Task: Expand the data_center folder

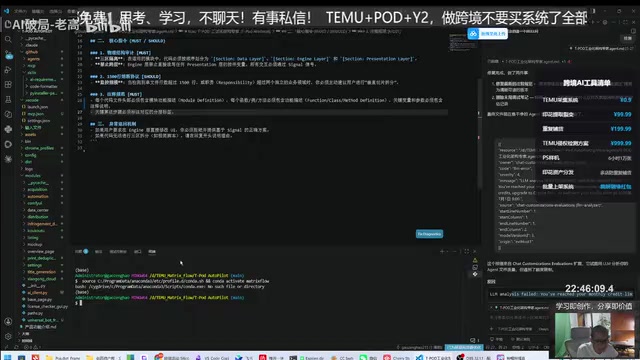Action: (x=38, y=210)
